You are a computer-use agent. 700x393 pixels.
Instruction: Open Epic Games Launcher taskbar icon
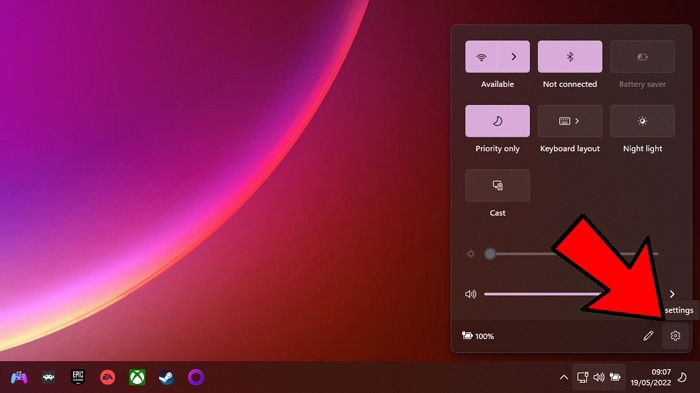[78, 377]
